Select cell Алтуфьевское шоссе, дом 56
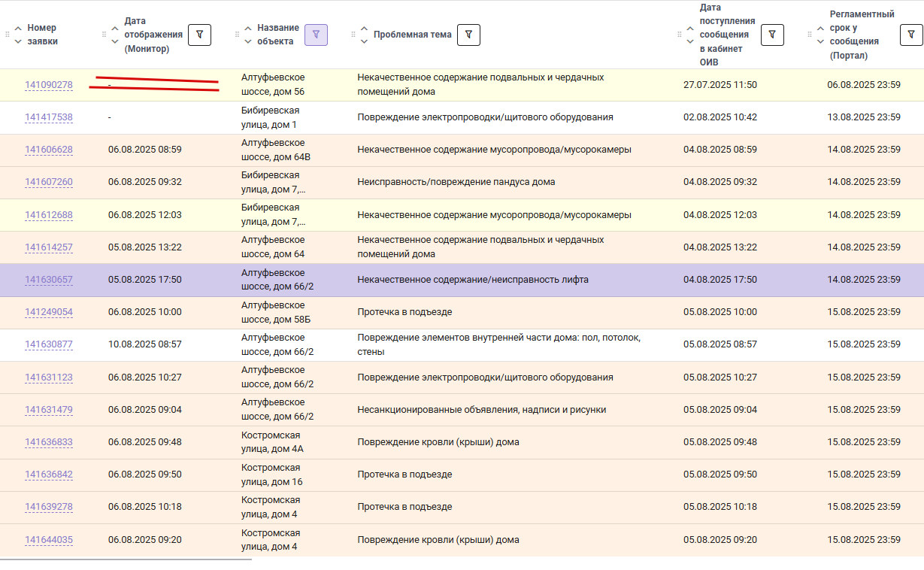 click(x=273, y=84)
